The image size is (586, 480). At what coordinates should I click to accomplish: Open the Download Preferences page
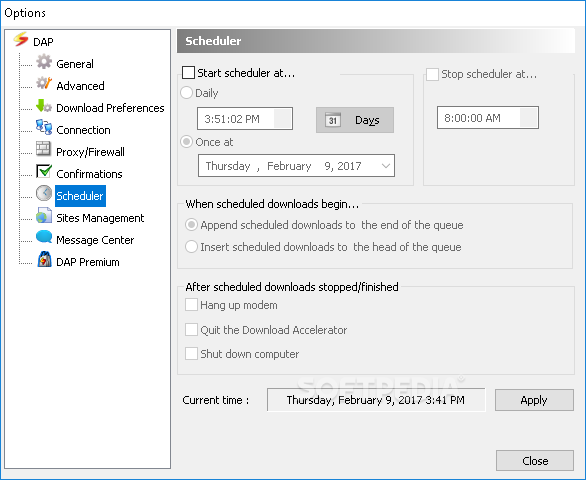110,108
